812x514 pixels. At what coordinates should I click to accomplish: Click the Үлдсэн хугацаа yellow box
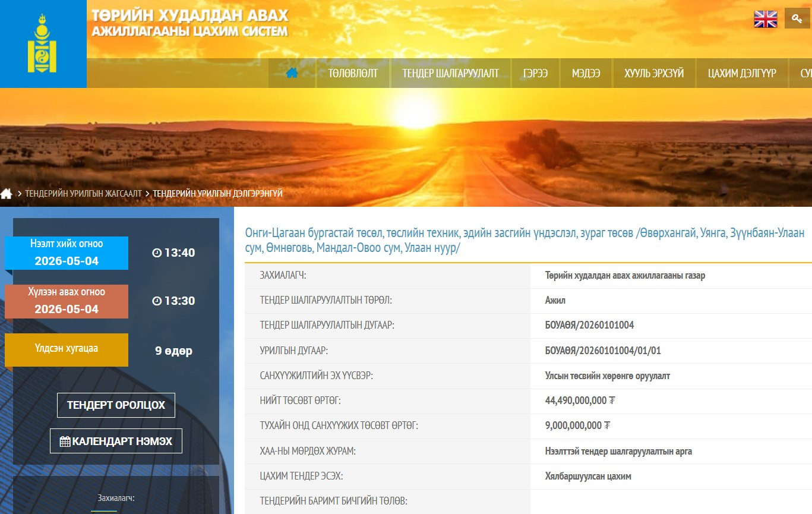[x=67, y=349]
